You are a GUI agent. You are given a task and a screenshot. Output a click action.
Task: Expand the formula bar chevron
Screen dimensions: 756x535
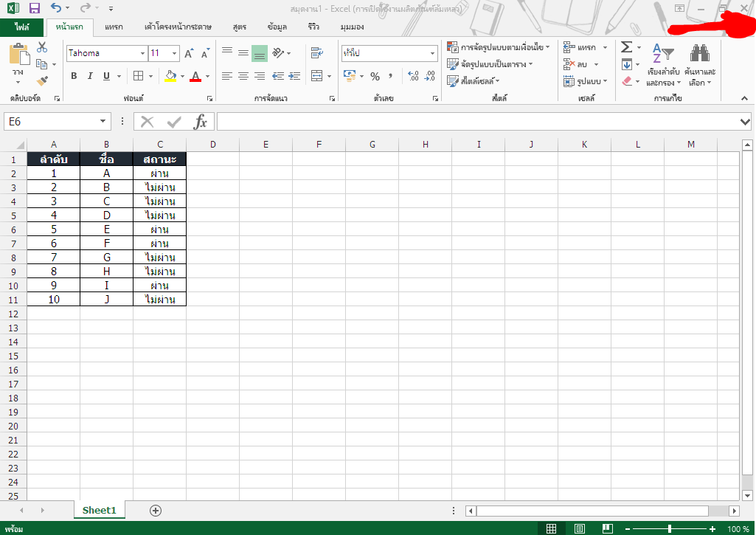745,122
